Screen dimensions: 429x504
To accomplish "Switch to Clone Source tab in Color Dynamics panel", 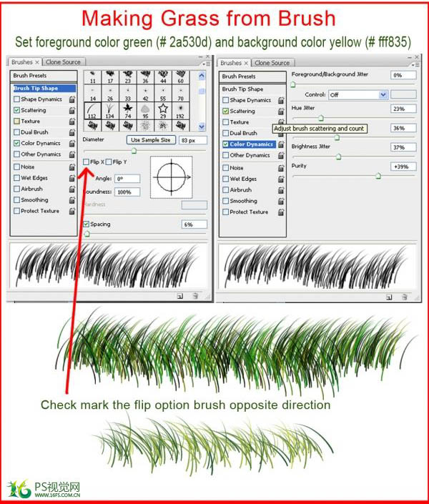I will click(272, 63).
